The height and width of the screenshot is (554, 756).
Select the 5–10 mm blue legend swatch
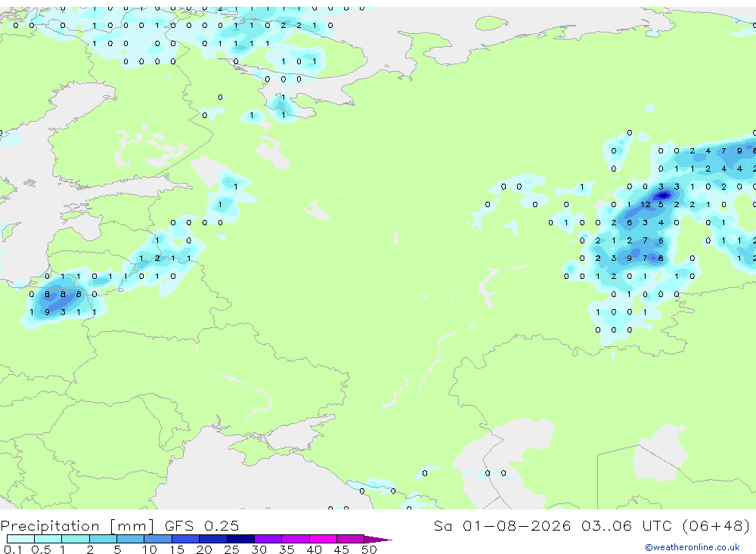coord(130,539)
